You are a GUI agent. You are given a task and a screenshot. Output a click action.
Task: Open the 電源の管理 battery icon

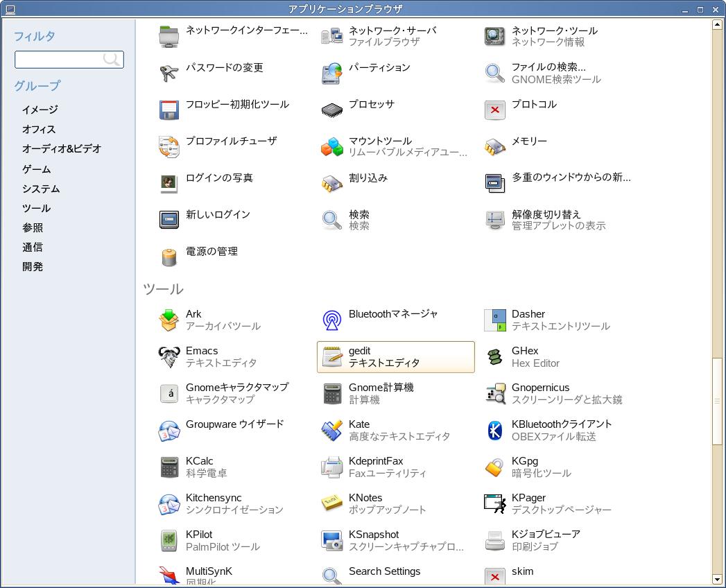click(169, 257)
